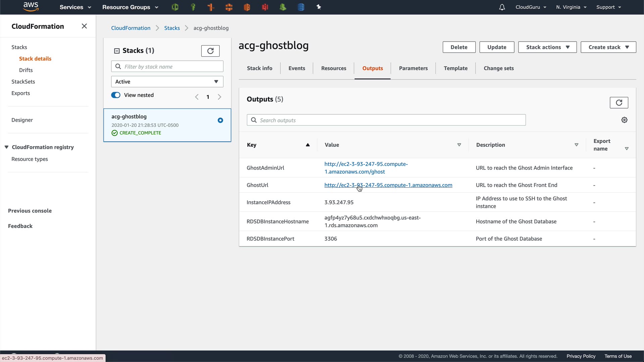Click the Outputs preferences gear icon

coord(624,120)
